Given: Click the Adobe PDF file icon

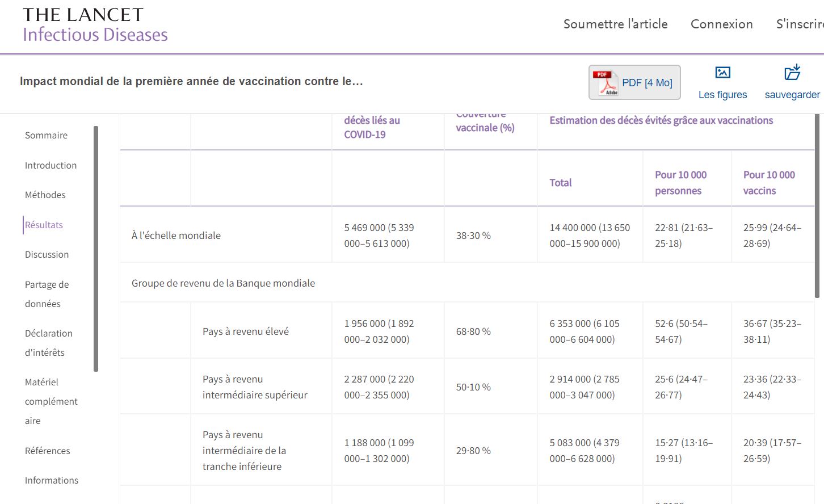Looking at the screenshot, I should point(604,83).
